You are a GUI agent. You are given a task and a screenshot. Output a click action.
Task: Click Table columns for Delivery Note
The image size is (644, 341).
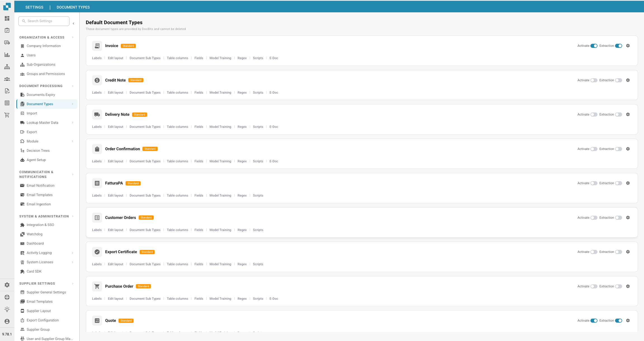pyautogui.click(x=177, y=127)
